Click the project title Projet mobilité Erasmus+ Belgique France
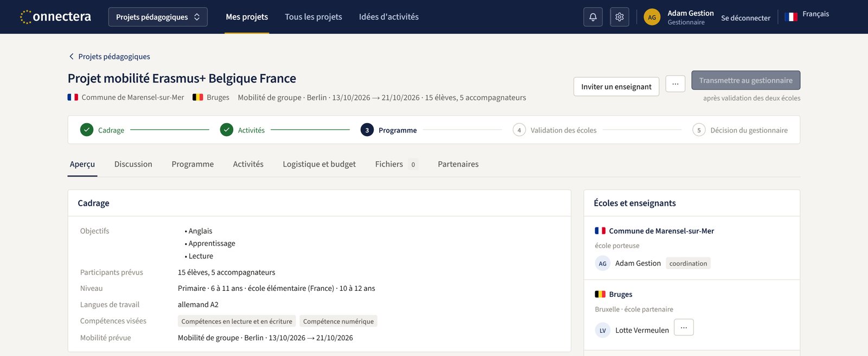 pyautogui.click(x=182, y=78)
